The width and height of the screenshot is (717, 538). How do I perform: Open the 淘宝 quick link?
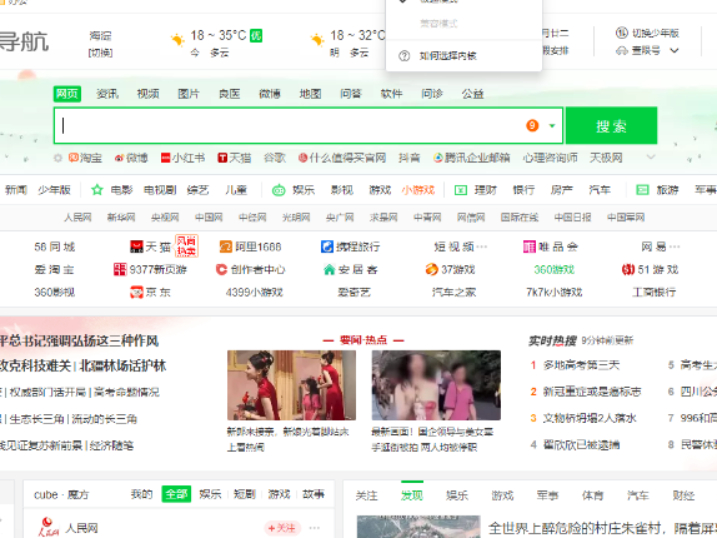tap(86, 158)
